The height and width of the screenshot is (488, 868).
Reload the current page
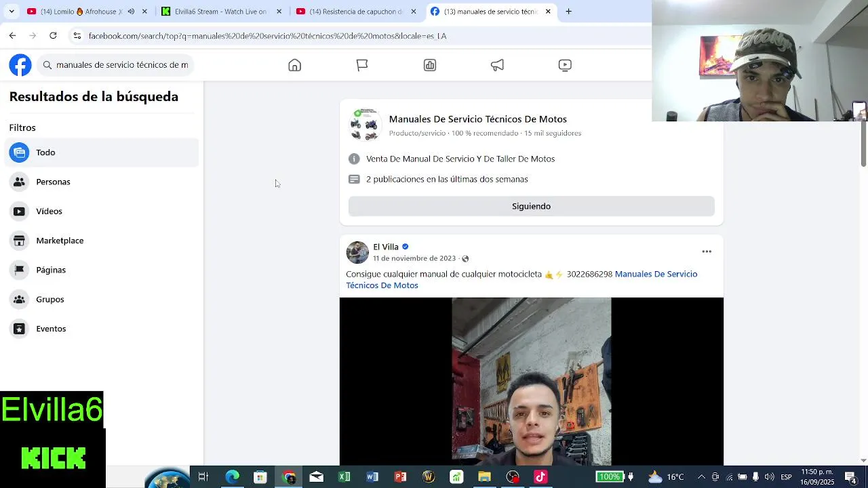pos(53,35)
